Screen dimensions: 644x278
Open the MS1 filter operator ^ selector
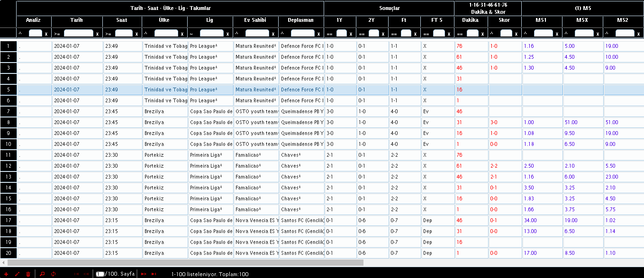tap(526, 34)
